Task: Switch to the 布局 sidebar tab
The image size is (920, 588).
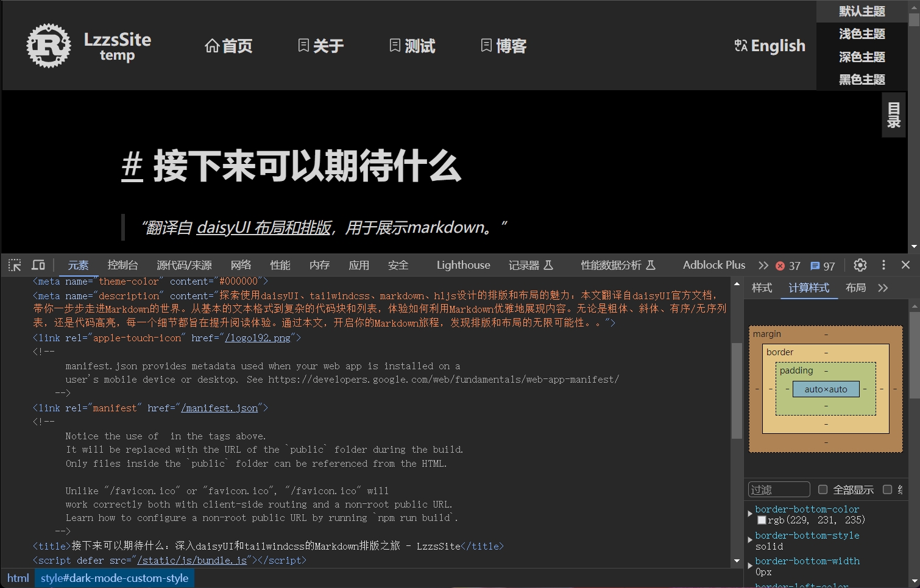Action: click(855, 288)
